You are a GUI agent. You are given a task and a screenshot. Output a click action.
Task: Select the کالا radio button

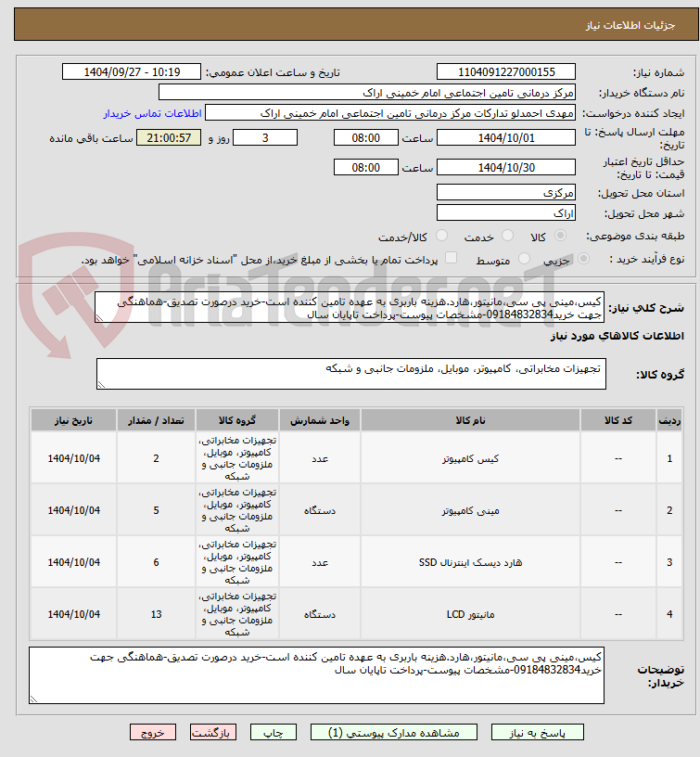[560, 236]
